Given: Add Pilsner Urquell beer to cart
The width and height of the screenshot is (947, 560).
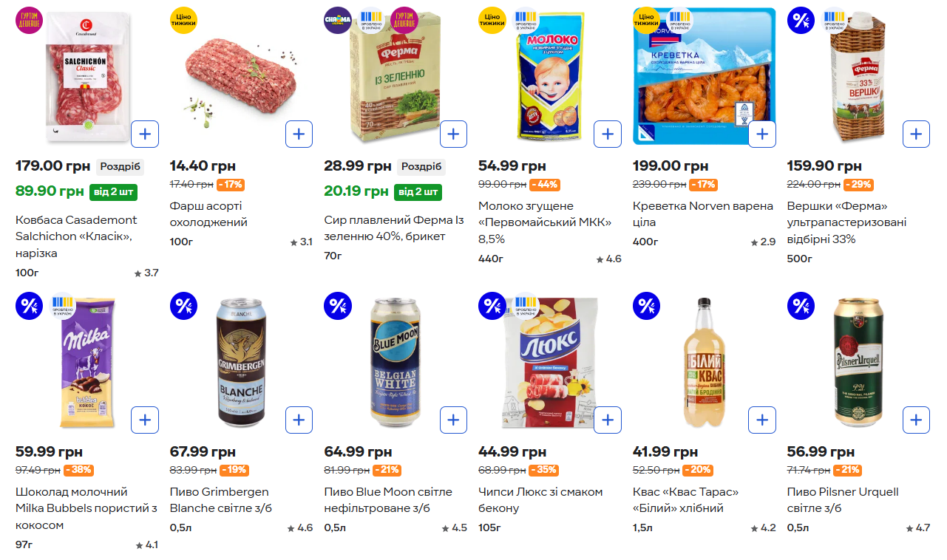Looking at the screenshot, I should coord(916,420).
